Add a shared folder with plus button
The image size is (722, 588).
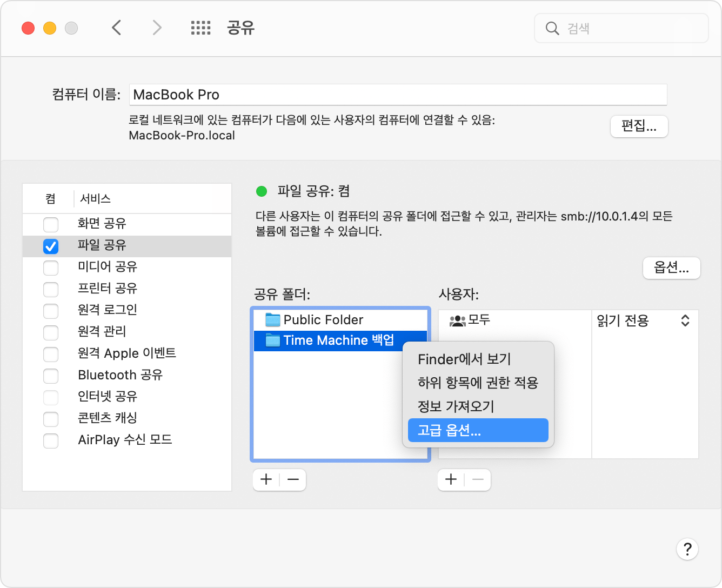tap(266, 480)
